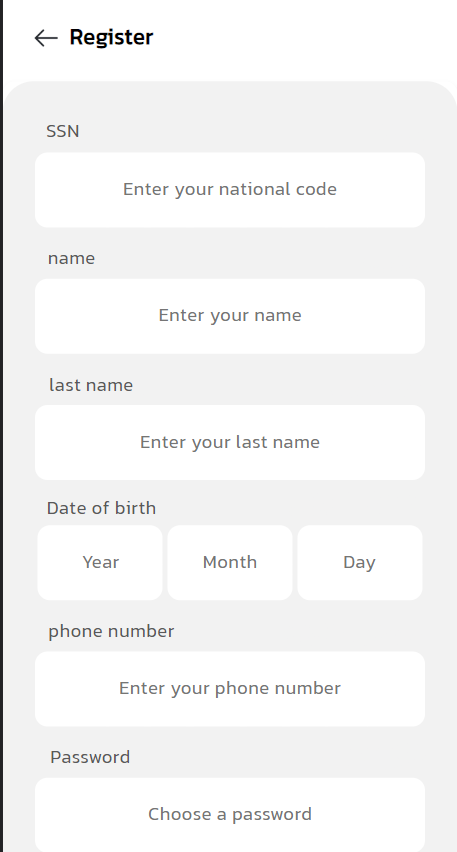Screen dimensions: 457x852
Task: Click the 'Date of birth' label
Action: 102,508
